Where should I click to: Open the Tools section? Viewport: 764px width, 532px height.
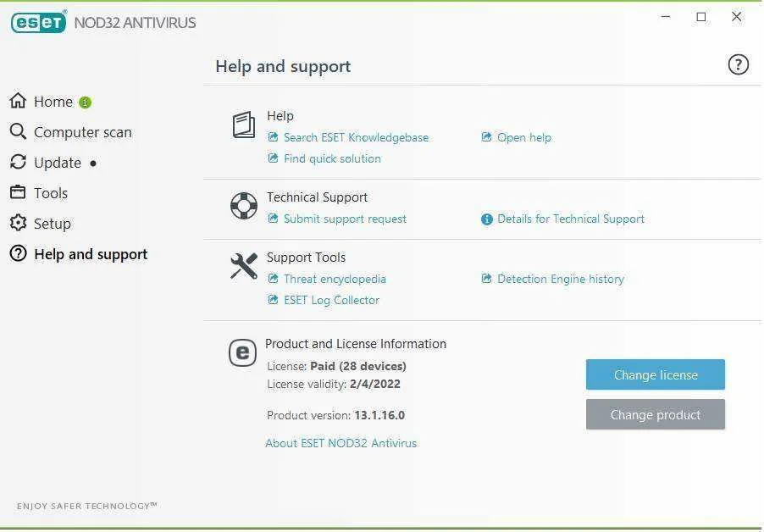click(x=51, y=193)
